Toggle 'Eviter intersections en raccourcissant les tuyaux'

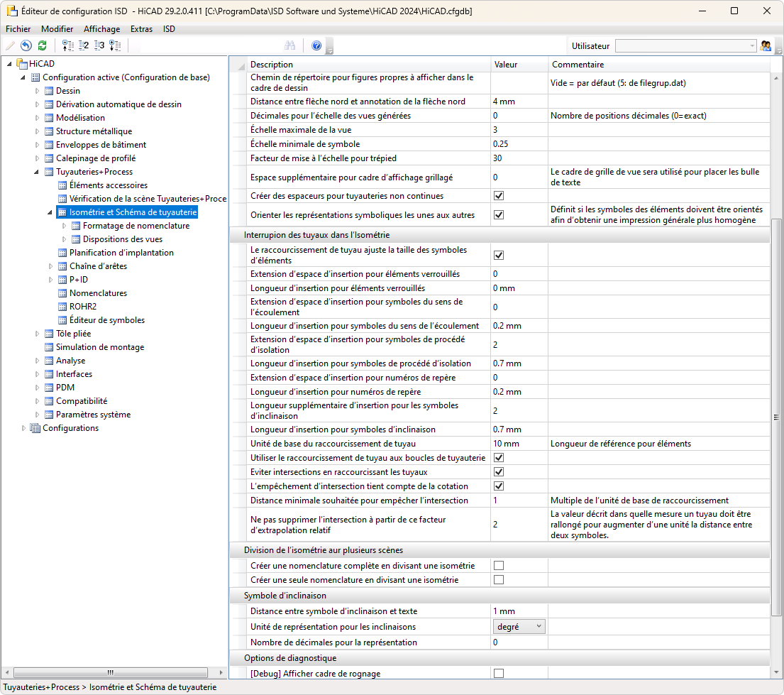499,472
